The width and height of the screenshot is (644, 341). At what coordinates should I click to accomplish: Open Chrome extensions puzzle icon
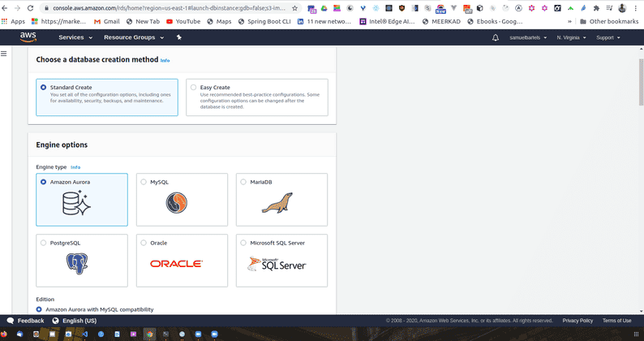(597, 8)
